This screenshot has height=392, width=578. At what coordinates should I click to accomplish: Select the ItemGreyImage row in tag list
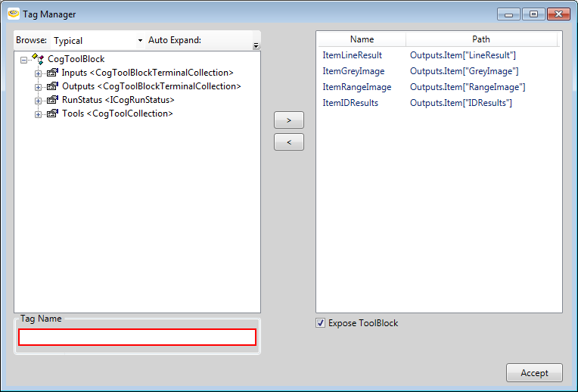click(353, 71)
